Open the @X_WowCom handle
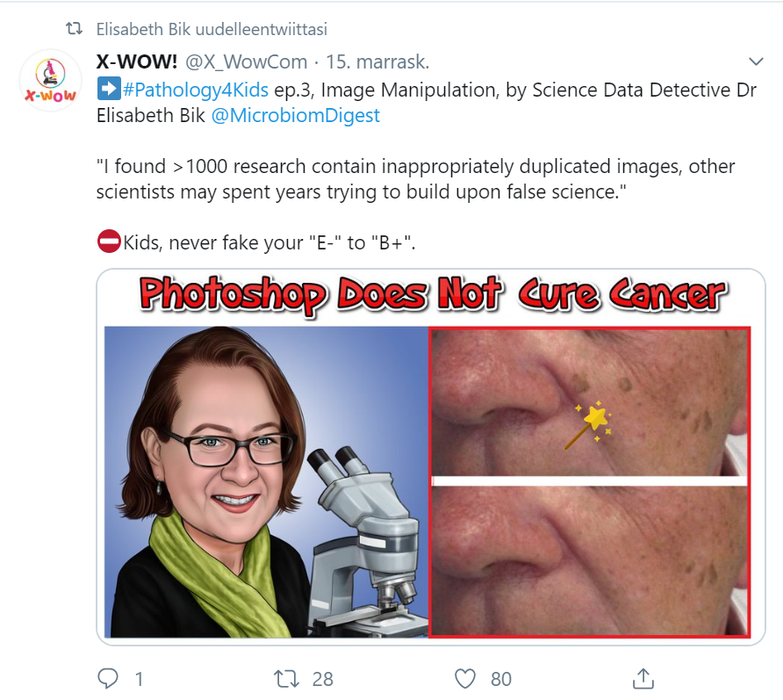Viewport: 783px width, 700px height. (x=247, y=62)
